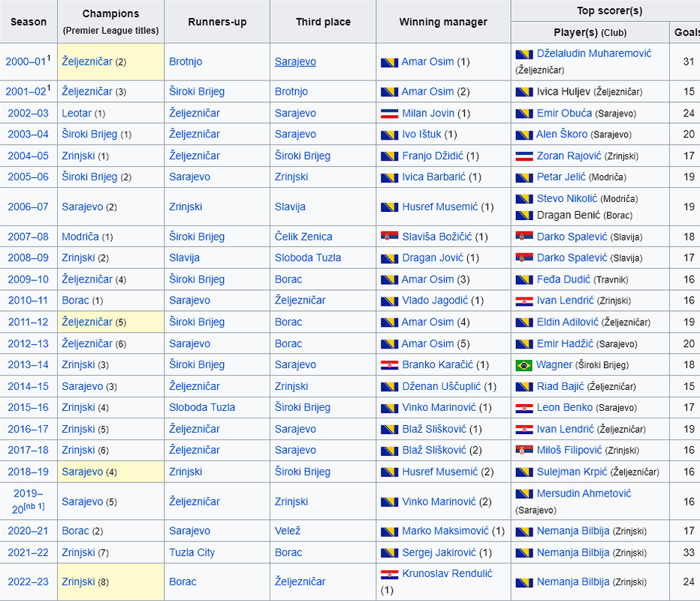Open the 2000–01 season link

click(26, 62)
